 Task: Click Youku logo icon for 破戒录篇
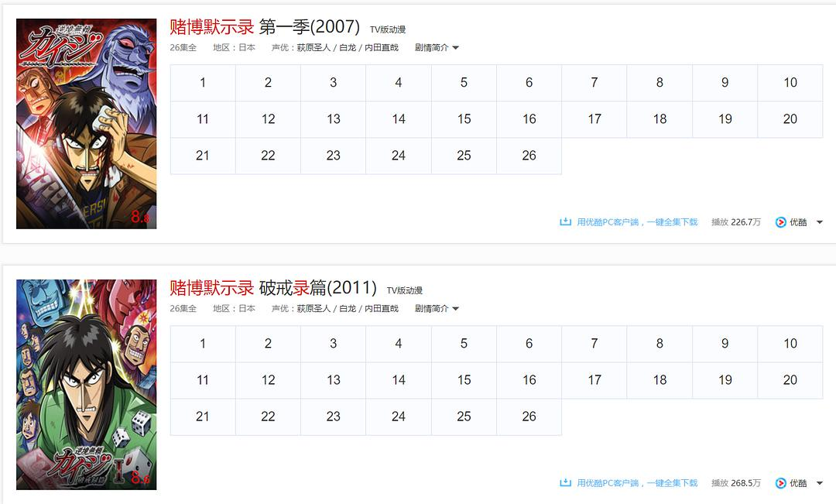click(780, 483)
